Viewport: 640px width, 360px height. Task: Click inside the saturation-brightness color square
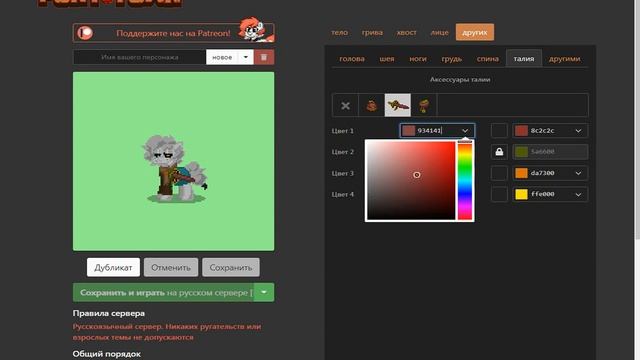411,181
